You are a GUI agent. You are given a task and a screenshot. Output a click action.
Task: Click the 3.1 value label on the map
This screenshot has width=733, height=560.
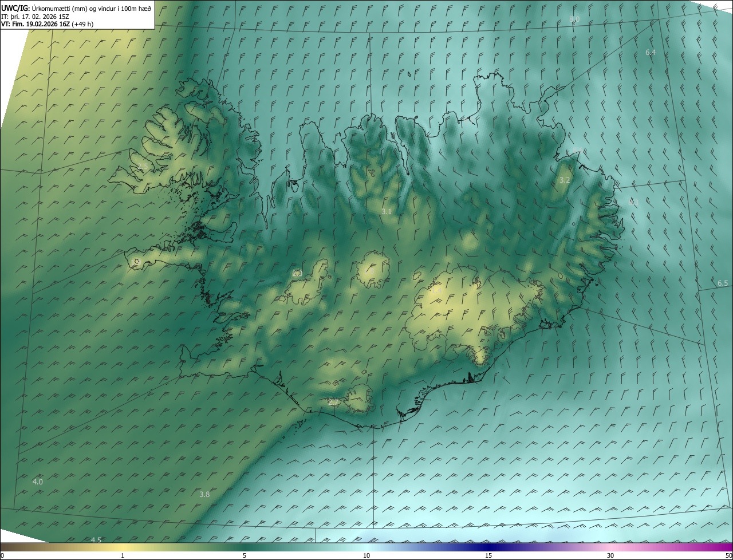tap(387, 212)
